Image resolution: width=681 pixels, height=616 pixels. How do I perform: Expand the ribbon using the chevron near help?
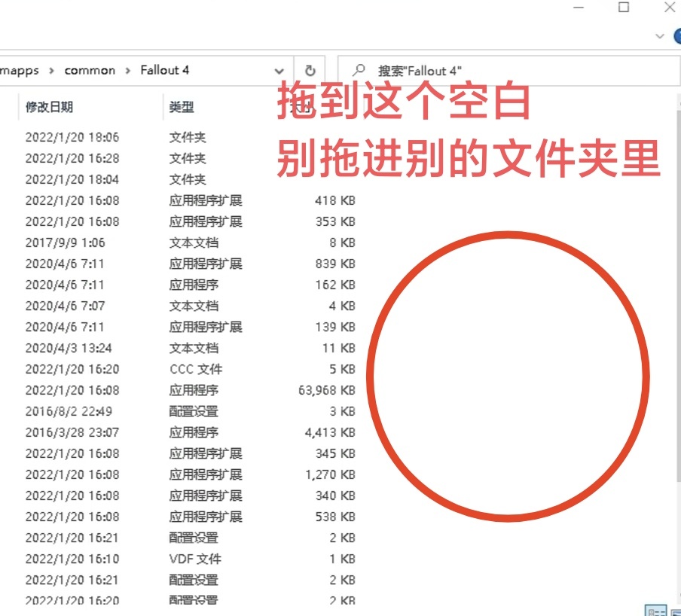tap(659, 36)
